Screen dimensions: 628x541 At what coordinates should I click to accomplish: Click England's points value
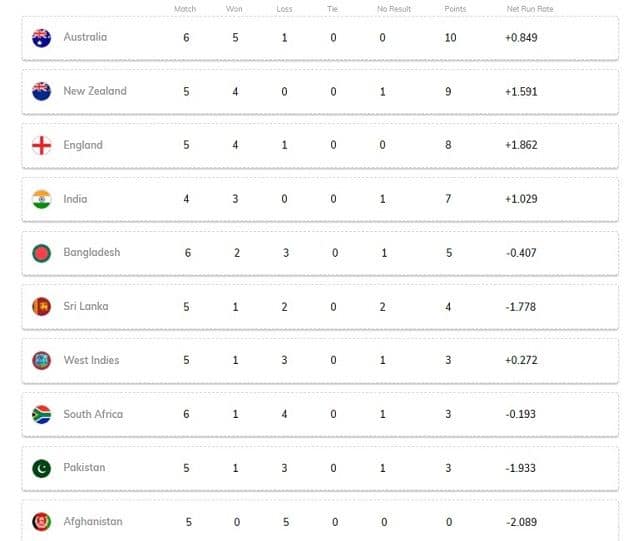tap(448, 145)
